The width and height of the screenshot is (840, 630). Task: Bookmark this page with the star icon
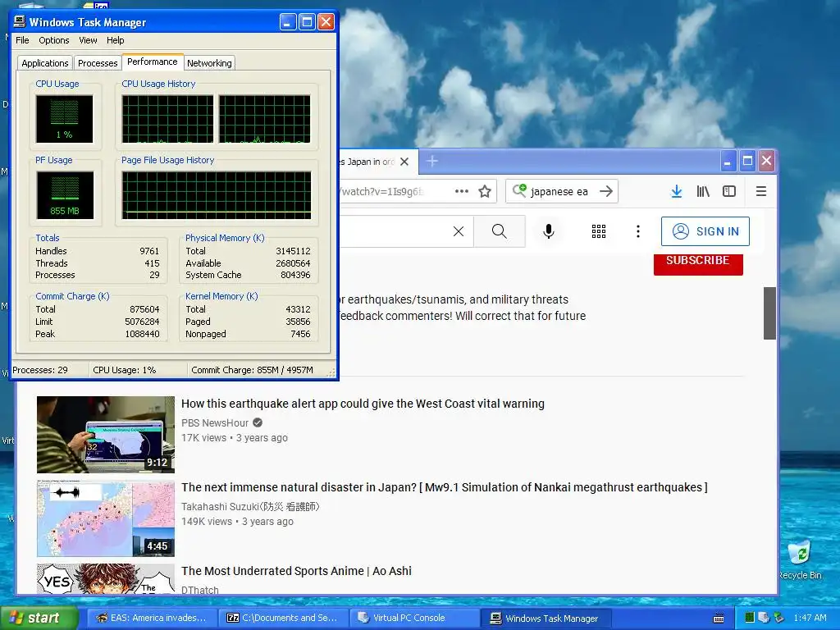click(485, 191)
